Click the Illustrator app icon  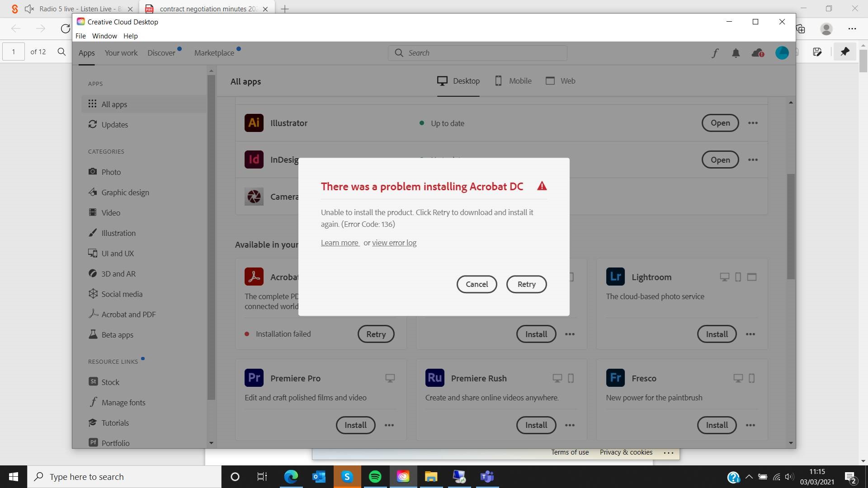[x=253, y=123]
